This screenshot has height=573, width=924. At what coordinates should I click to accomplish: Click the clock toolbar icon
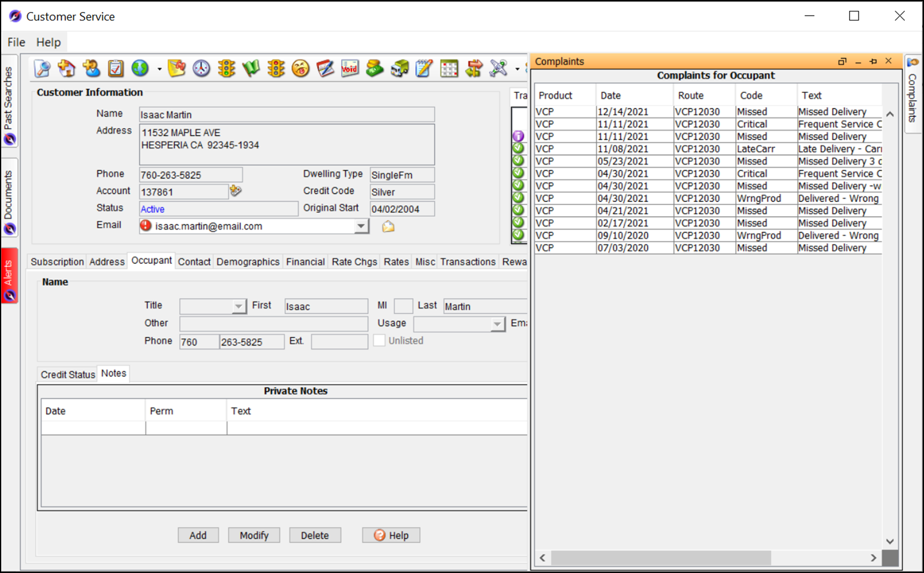click(201, 69)
